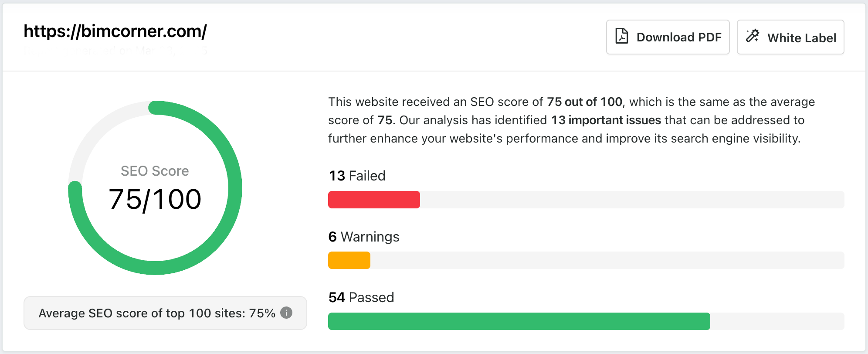Click the 6 Warnings label
The image size is (868, 354).
pyautogui.click(x=364, y=237)
